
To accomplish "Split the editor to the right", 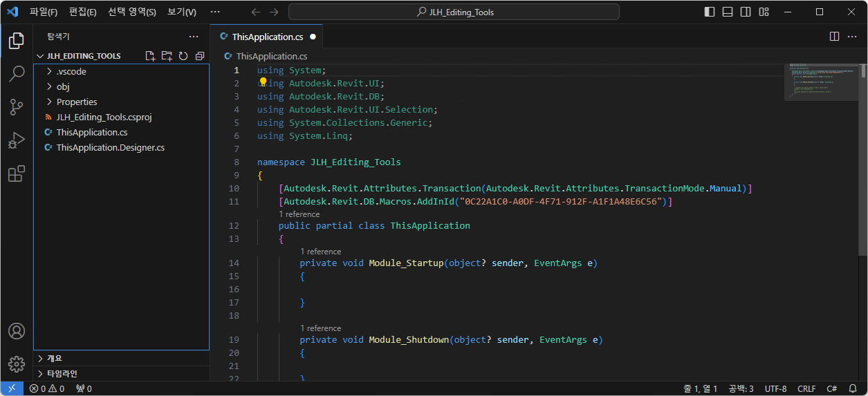I will tap(834, 37).
